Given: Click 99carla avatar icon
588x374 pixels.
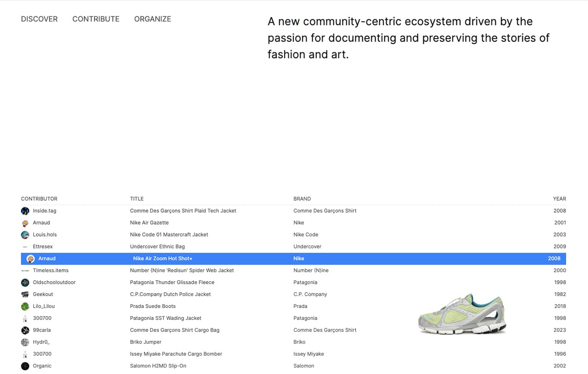Looking at the screenshot, I should pyautogui.click(x=25, y=330).
